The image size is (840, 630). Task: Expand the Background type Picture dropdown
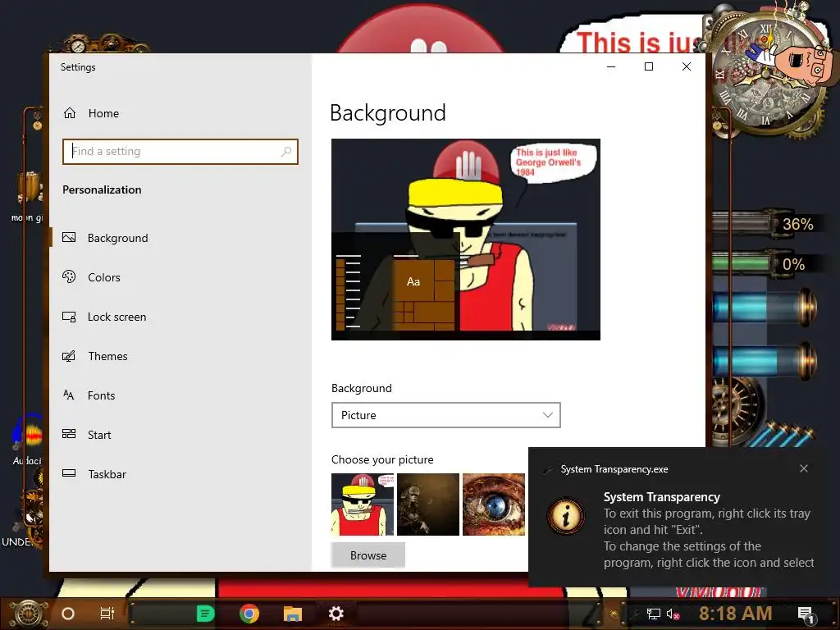pos(445,415)
